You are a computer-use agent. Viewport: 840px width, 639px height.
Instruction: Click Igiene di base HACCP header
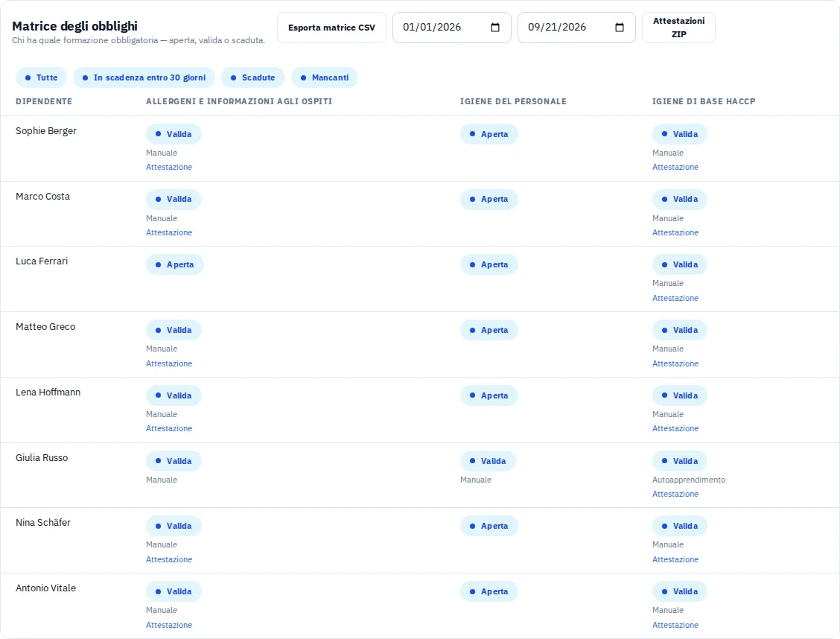704,101
